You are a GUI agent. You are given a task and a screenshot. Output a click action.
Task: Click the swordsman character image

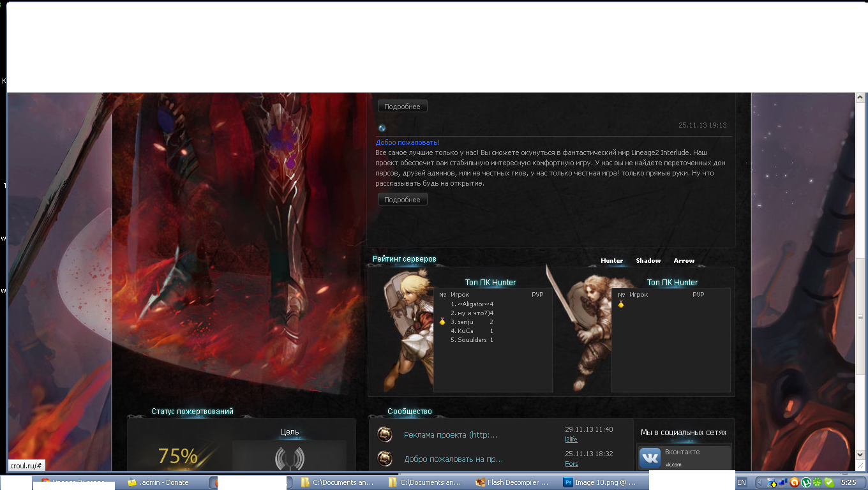581,329
